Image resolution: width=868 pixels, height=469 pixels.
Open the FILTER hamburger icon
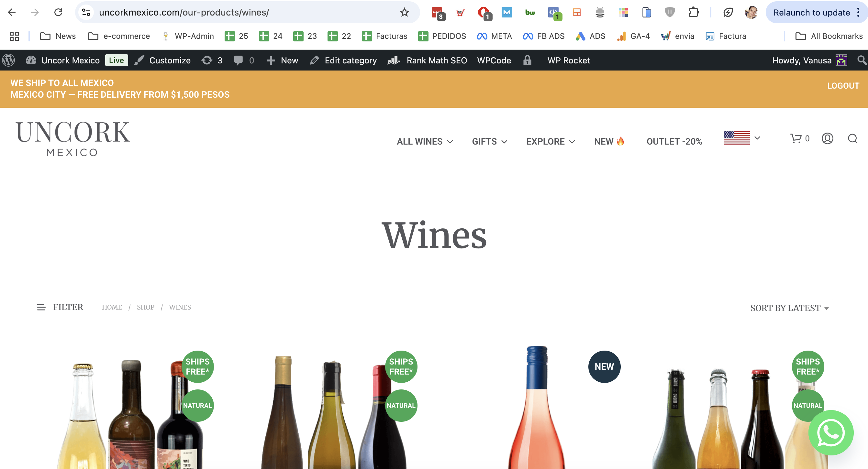(41, 307)
